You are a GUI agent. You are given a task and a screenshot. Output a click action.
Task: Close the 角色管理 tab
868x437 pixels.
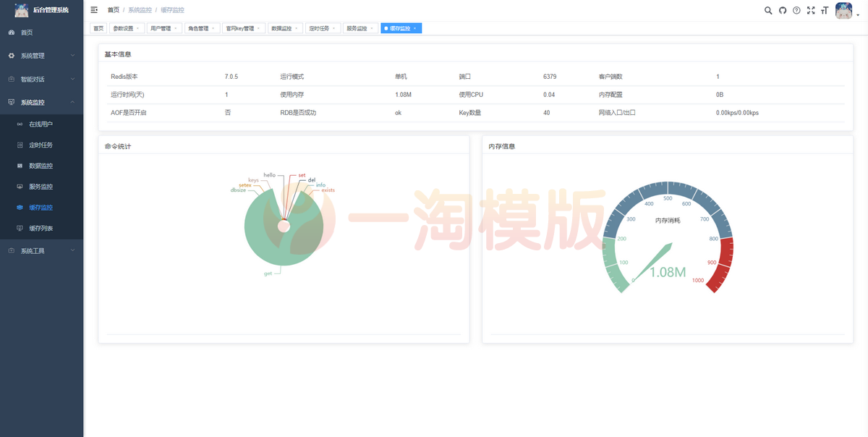pyautogui.click(x=213, y=28)
